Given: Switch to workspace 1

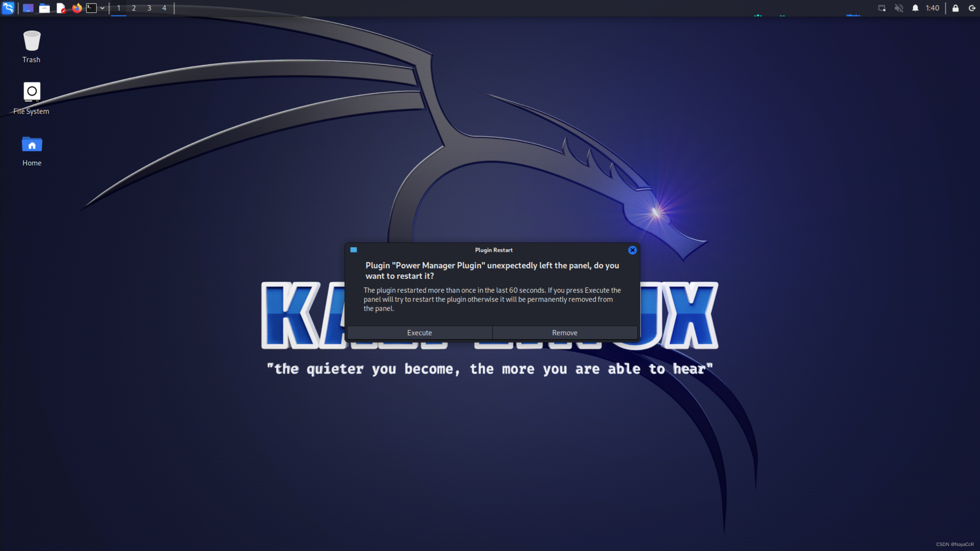Looking at the screenshot, I should [119, 8].
